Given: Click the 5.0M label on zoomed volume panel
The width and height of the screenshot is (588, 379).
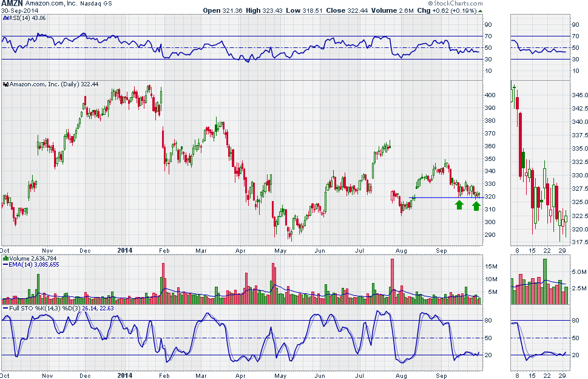Looking at the screenshot, I should point(579,271).
